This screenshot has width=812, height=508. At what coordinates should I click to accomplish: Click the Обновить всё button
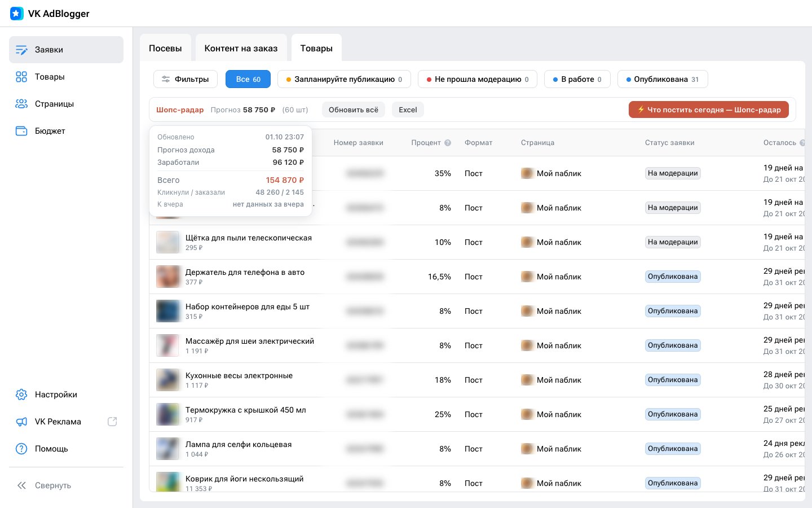pos(354,110)
